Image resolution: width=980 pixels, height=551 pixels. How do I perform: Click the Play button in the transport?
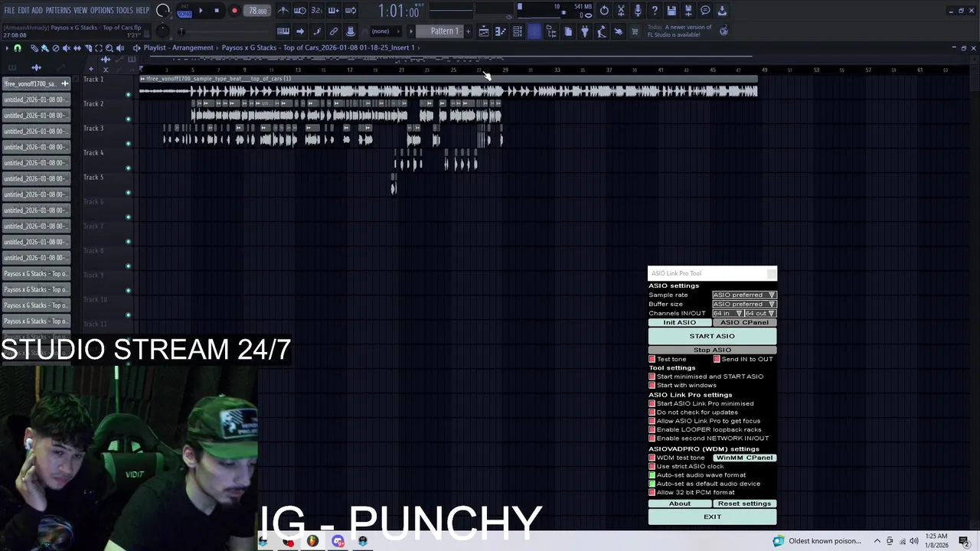coord(201,11)
